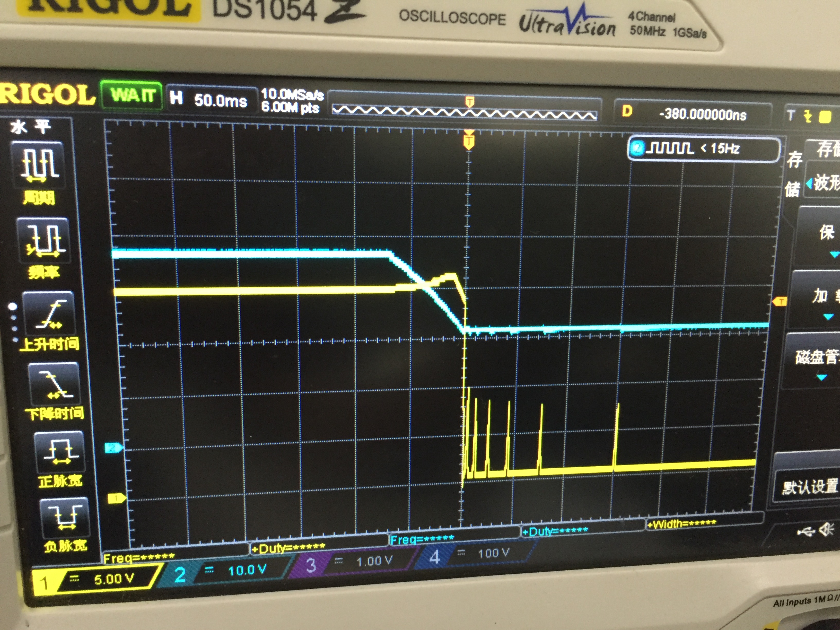Viewport: 840px width, 630px height.
Task: Select the positive pulse width (正脉宽) icon
Action: [x=60, y=452]
